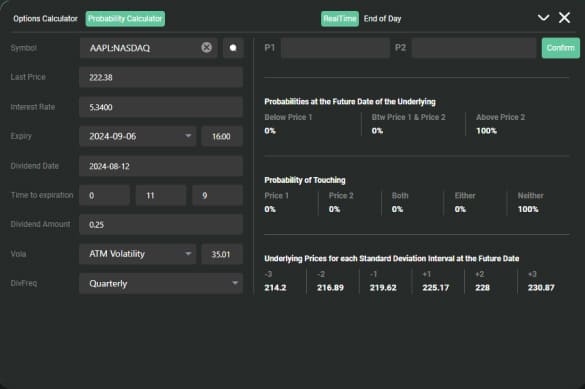Click the +2 deviation price 228
This screenshot has width=585, height=389.
[482, 288]
